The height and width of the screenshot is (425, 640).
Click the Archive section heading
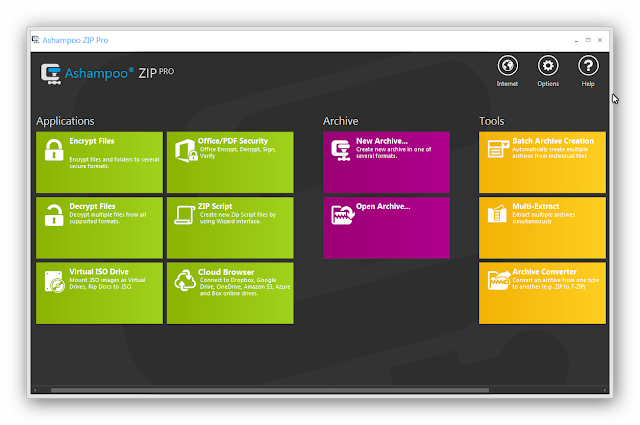(x=340, y=121)
